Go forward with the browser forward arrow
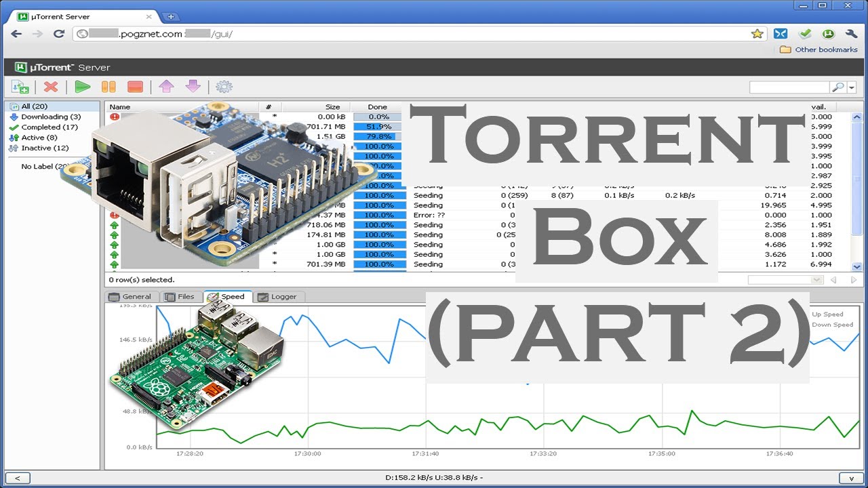This screenshot has height=488, width=868. coord(37,33)
